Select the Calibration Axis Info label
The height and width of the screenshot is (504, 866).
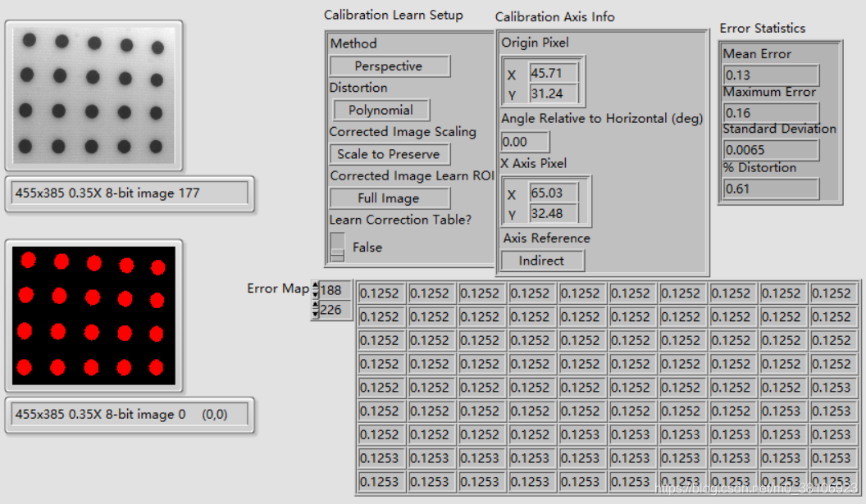point(554,17)
